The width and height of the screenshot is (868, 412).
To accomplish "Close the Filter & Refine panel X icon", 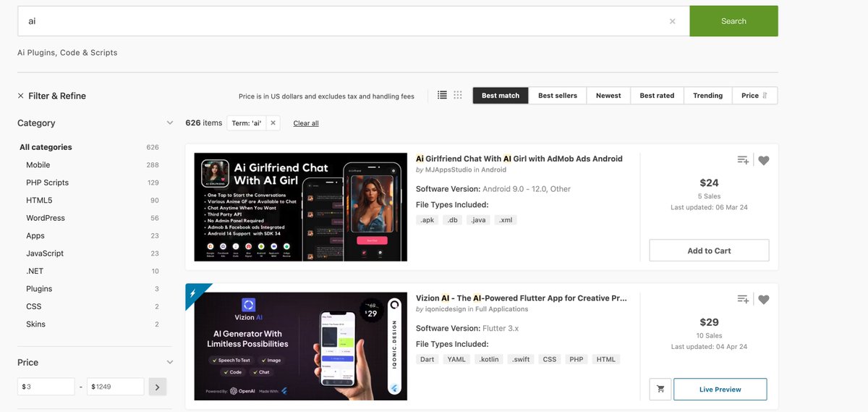I will pyautogui.click(x=21, y=96).
